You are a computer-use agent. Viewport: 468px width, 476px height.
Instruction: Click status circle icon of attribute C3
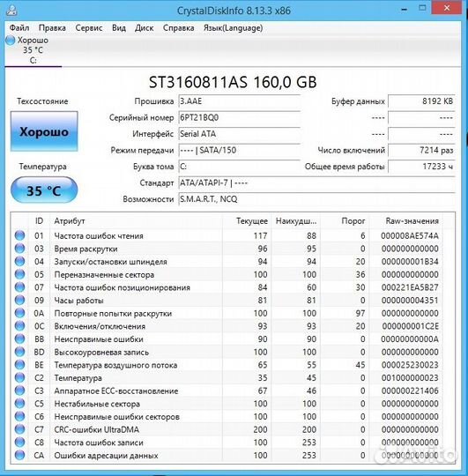19,390
